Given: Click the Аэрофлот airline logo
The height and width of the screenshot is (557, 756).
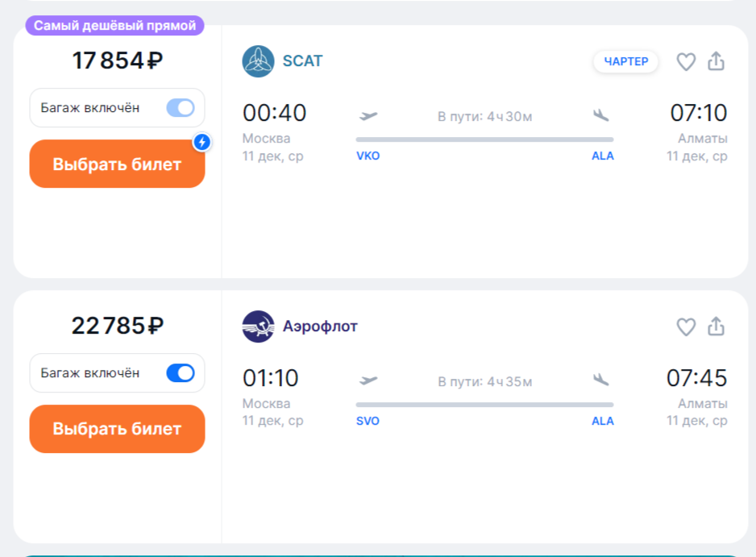Looking at the screenshot, I should (x=258, y=326).
